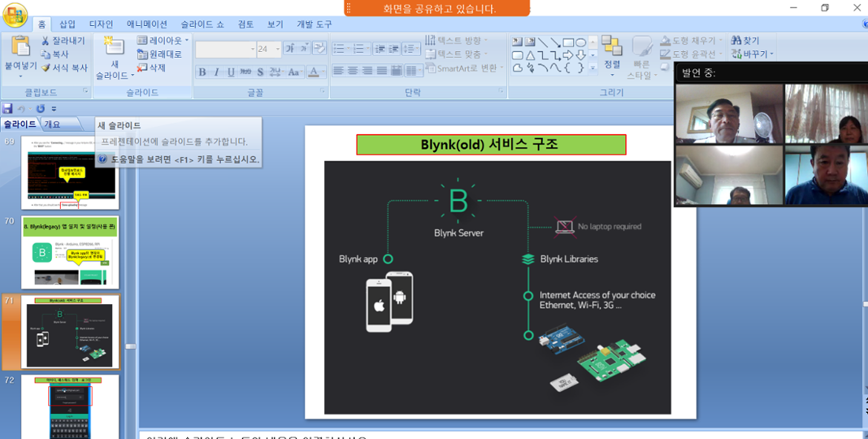Image resolution: width=868 pixels, height=439 pixels.
Task: Select the Format Painter (서식 복사) tool
Action: [65, 67]
